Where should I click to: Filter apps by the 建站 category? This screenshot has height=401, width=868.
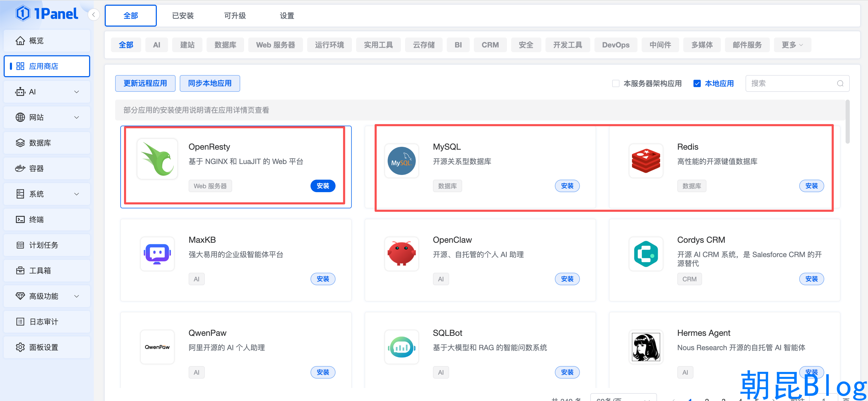point(187,45)
